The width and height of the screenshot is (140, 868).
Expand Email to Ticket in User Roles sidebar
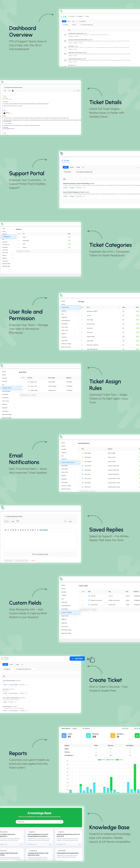coord(74,330)
